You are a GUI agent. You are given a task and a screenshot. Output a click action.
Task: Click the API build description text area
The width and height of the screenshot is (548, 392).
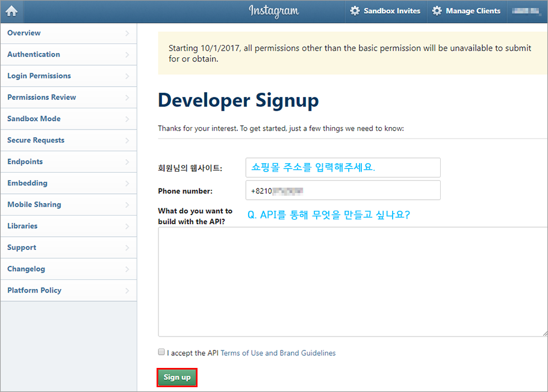[x=353, y=282]
